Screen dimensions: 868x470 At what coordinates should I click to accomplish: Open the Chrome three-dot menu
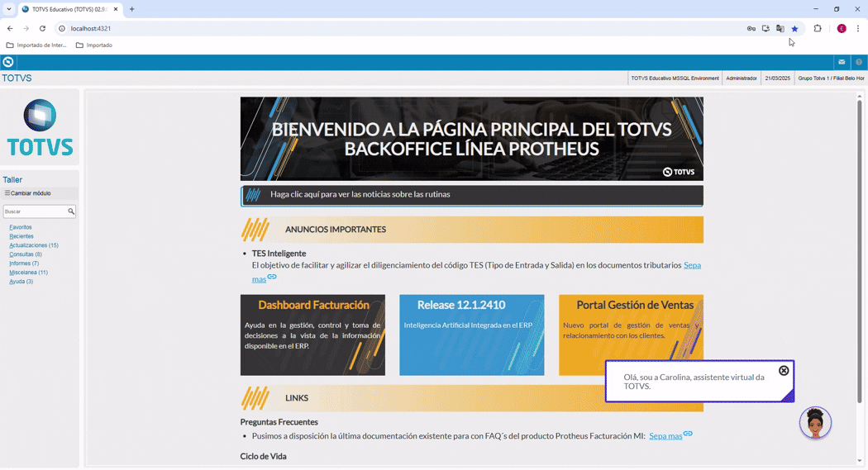point(858,29)
